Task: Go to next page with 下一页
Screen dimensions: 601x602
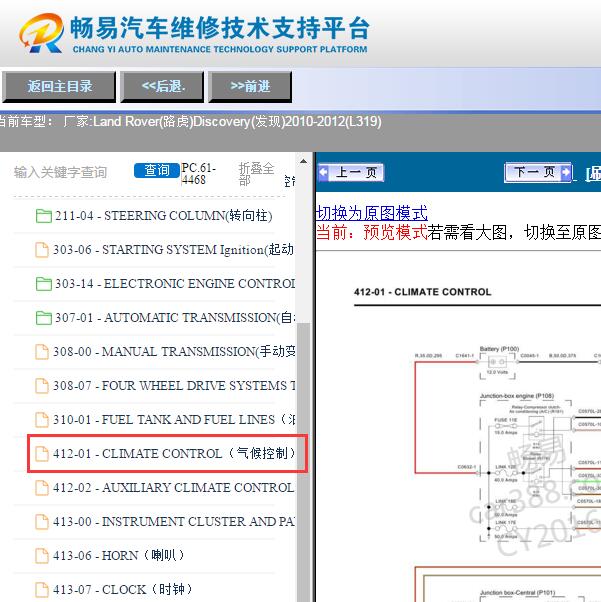Action: point(538,172)
